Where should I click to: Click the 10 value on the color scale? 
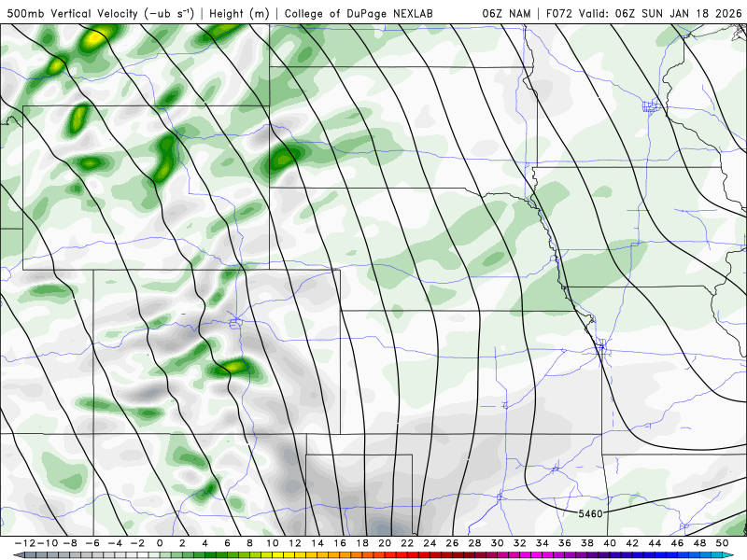(x=272, y=543)
